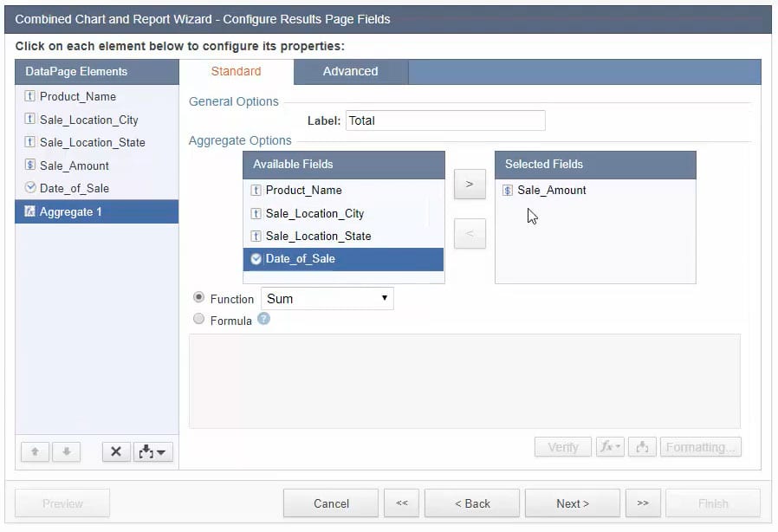Select the Formula radio button
The width and height of the screenshot is (778, 532).
(x=199, y=320)
